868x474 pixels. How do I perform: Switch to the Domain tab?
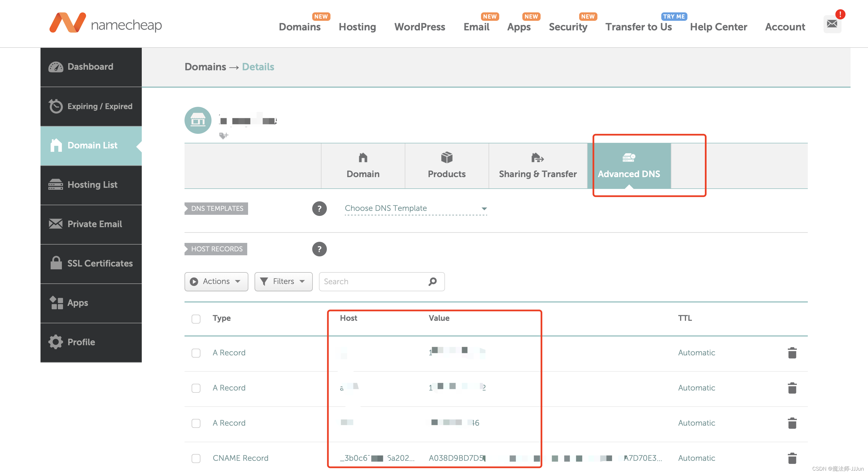point(363,166)
